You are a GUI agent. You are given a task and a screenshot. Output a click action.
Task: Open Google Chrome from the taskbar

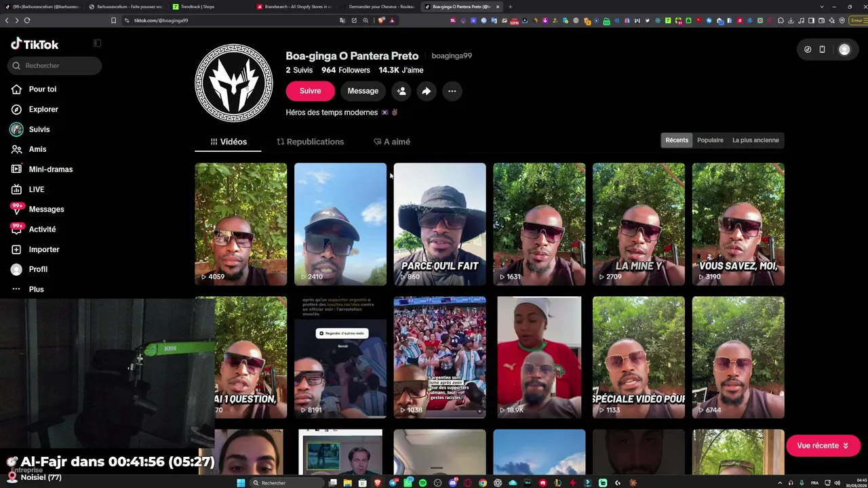[x=482, y=483]
